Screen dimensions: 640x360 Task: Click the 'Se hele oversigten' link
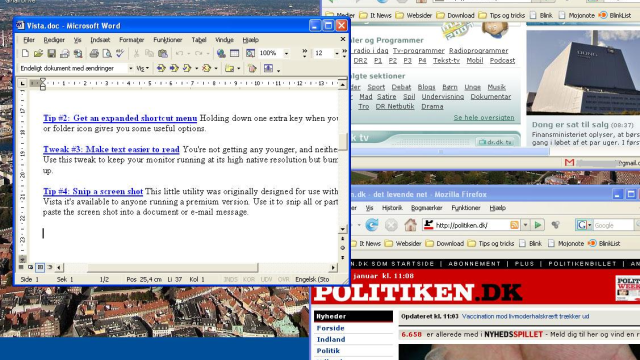[x=484, y=118]
